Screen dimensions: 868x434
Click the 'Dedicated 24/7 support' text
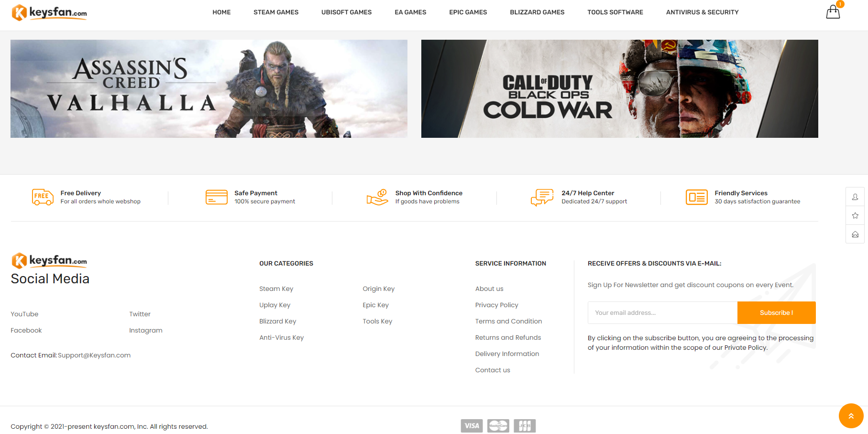[x=594, y=202]
